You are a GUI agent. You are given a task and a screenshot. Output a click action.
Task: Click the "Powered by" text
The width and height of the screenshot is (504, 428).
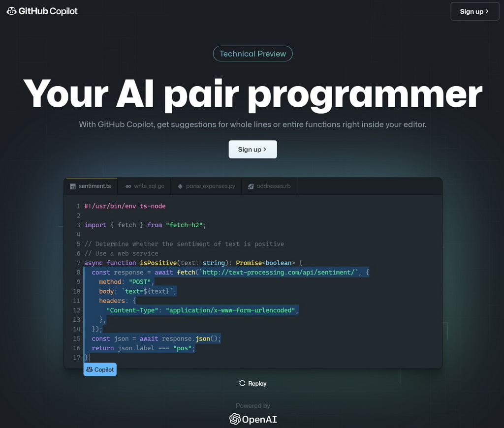pos(253,406)
